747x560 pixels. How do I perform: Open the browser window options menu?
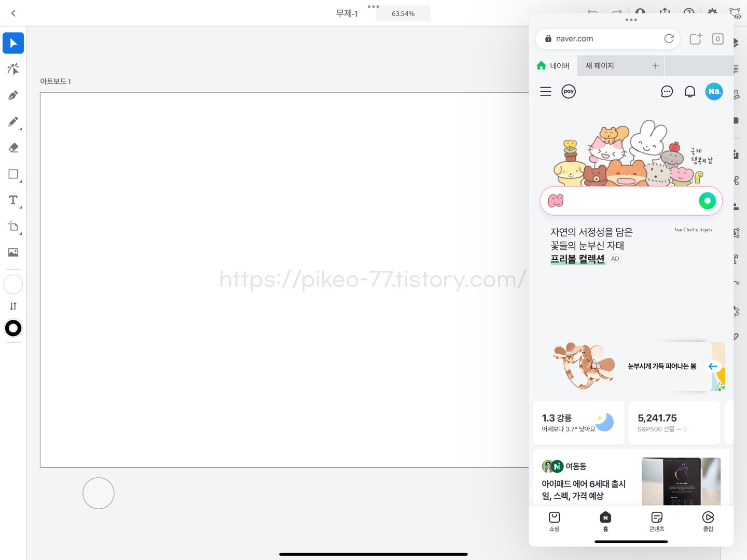[x=631, y=20]
